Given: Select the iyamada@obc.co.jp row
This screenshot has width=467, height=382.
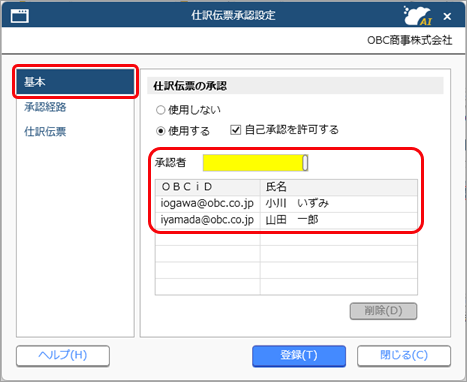Looking at the screenshot, I should [286, 220].
